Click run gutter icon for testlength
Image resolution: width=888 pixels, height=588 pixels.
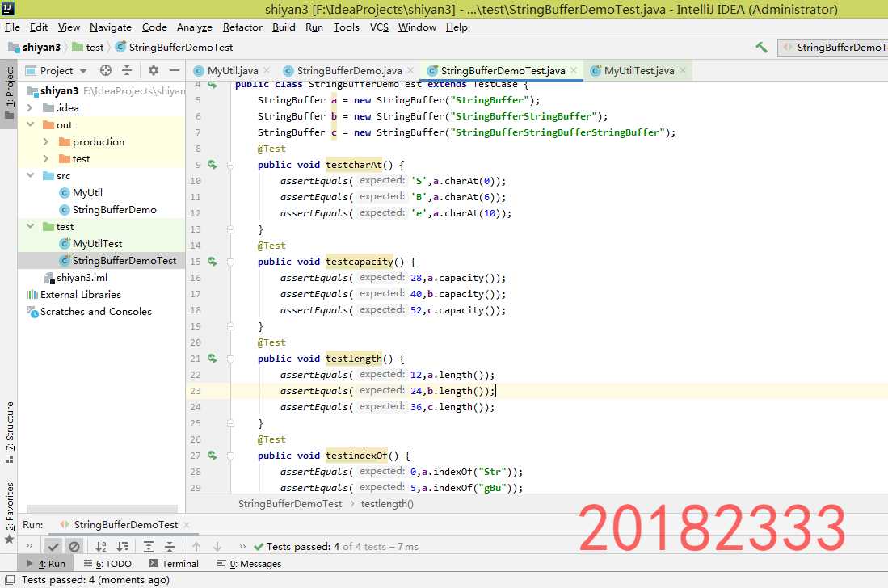pos(213,359)
